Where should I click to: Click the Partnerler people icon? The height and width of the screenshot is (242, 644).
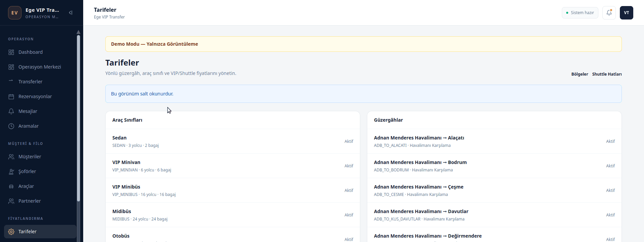[x=11, y=201]
